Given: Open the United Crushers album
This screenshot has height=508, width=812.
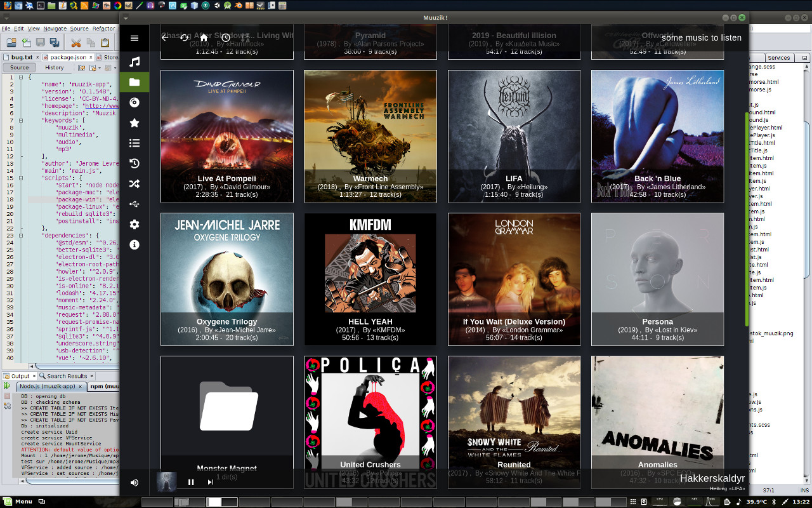Looking at the screenshot, I should point(370,422).
